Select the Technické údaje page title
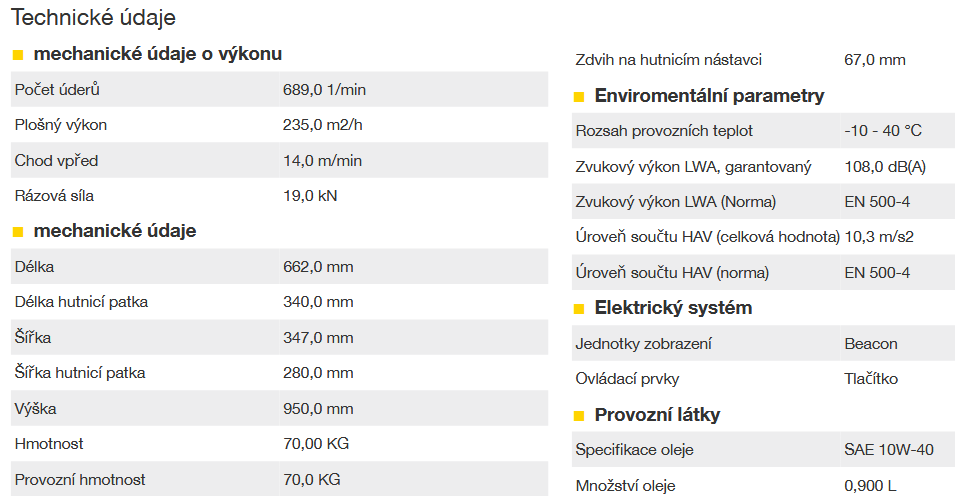 (93, 17)
